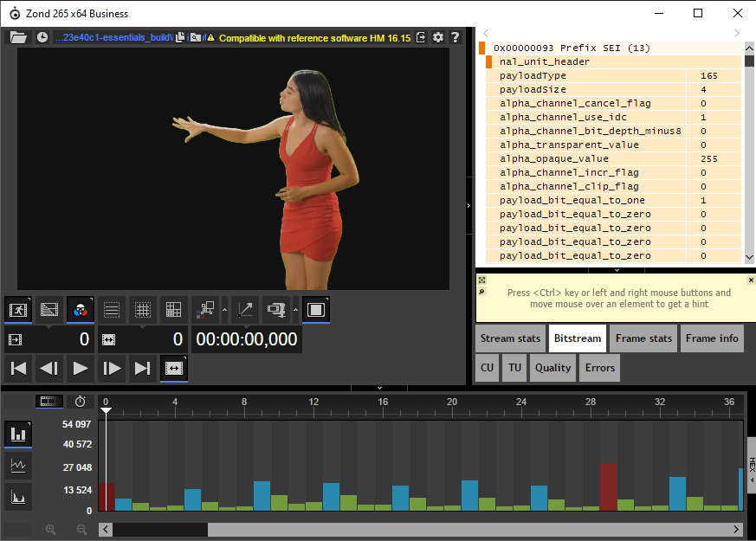This screenshot has height=541, width=756.
Task: Select the line graph view icon
Action: [18, 466]
